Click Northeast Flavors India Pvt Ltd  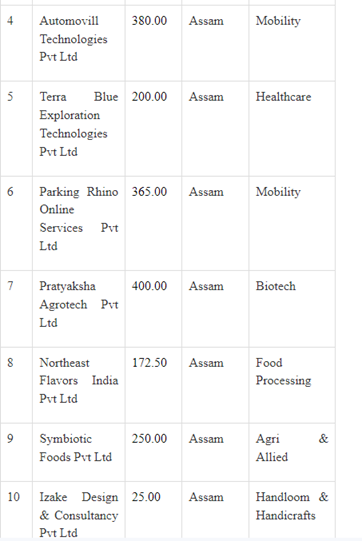(79, 381)
